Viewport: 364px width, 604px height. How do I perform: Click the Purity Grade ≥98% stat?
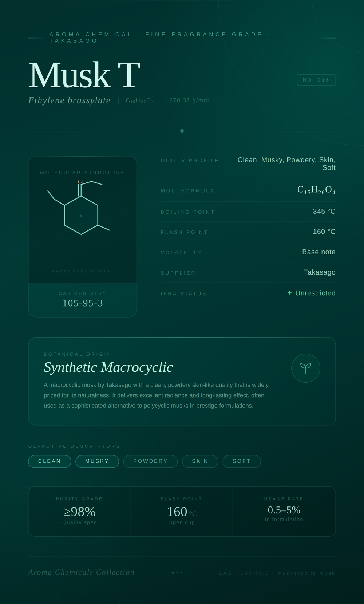[80, 511]
